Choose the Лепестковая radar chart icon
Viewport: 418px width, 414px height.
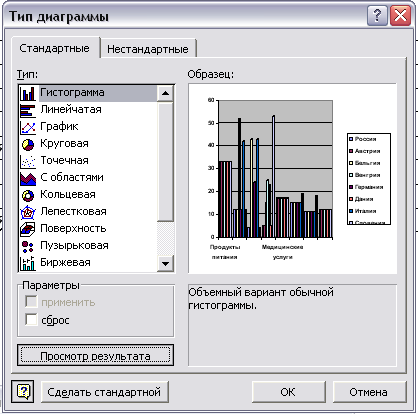pos(28,212)
